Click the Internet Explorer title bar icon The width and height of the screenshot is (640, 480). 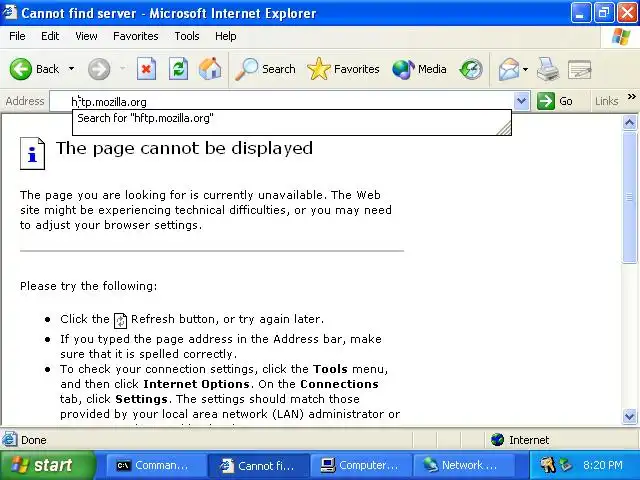(x=9, y=12)
